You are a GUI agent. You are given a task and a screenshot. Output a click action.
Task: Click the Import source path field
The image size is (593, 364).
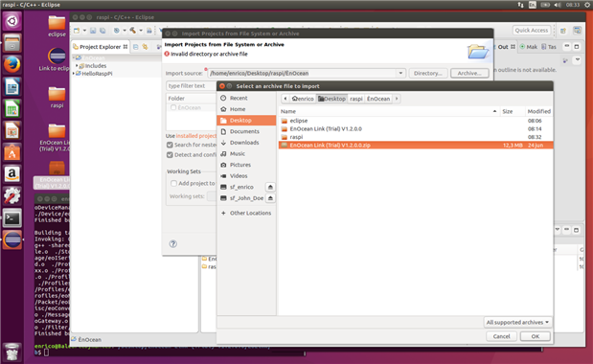302,74
